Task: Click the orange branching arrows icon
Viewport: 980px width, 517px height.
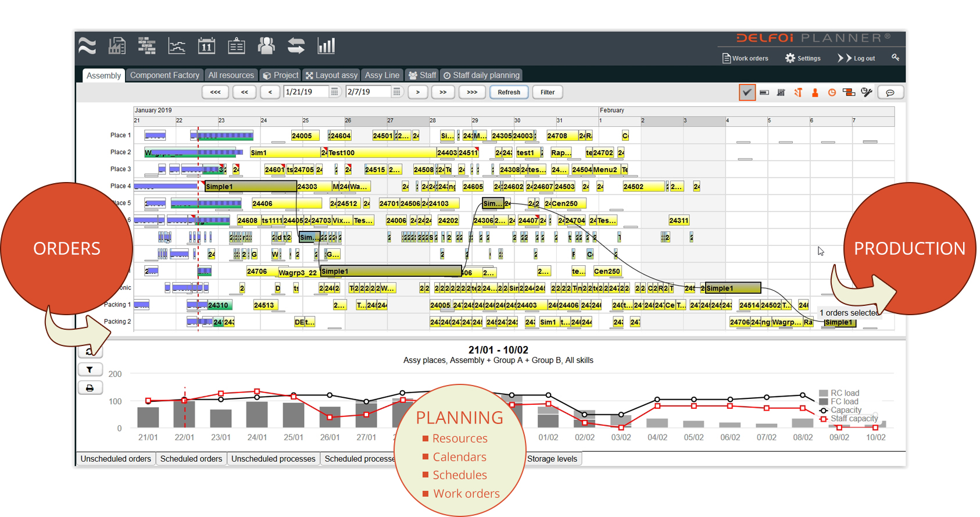Action: click(x=798, y=92)
